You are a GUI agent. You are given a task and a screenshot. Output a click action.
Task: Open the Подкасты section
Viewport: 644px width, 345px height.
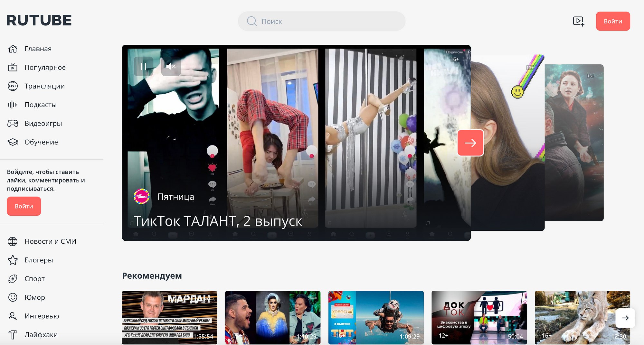41,105
